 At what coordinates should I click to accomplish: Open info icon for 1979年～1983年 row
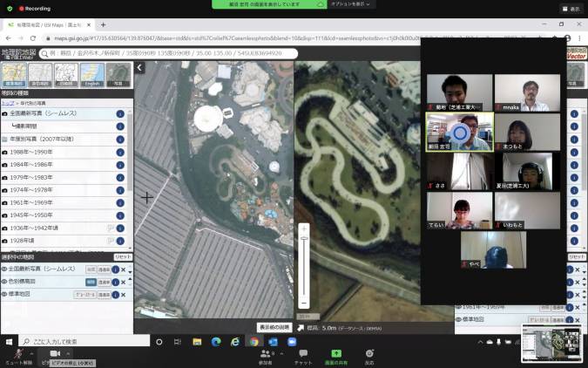[x=120, y=178]
